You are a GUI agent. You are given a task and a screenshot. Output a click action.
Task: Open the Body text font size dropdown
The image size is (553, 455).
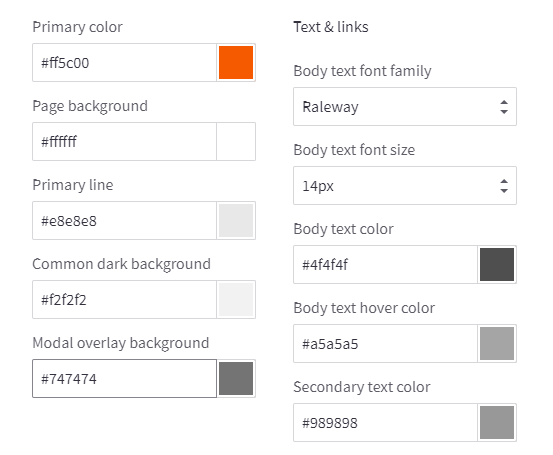405,186
